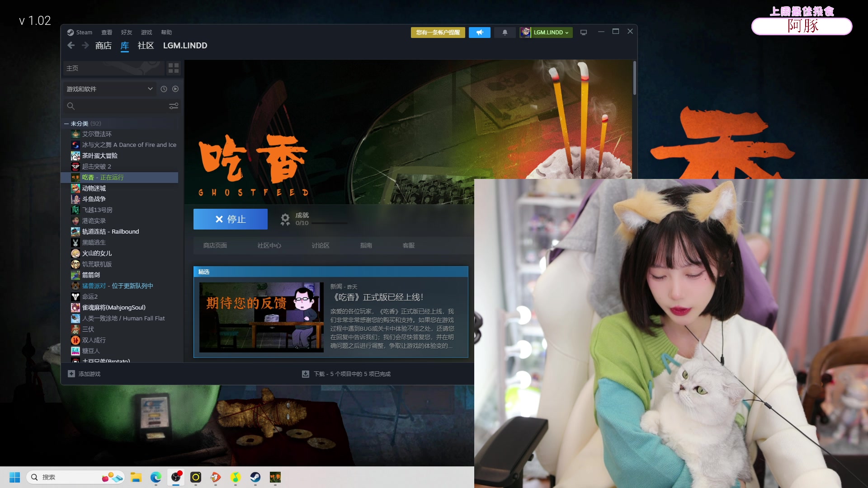This screenshot has height=488, width=868.
Task: Open collections grid view icon
Action: pos(174,68)
